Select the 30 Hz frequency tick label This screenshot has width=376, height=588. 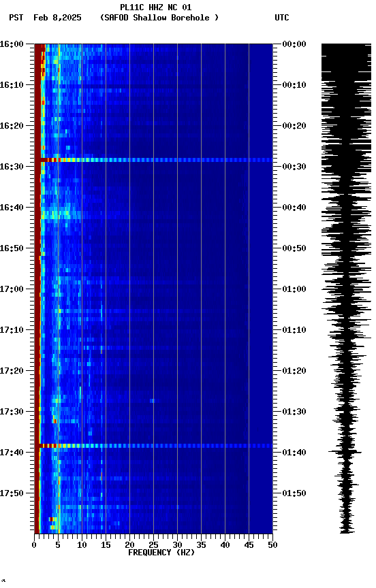[177, 545]
